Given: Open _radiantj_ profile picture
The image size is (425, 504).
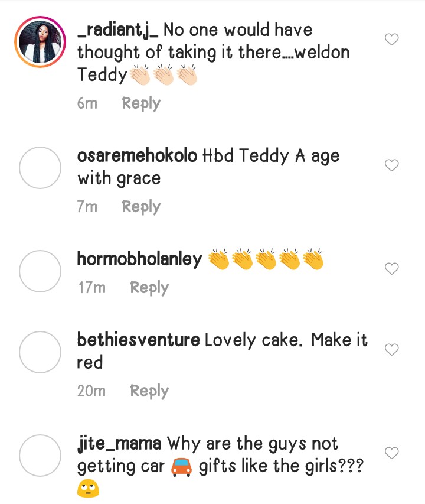Looking at the screenshot, I should tap(40, 40).
